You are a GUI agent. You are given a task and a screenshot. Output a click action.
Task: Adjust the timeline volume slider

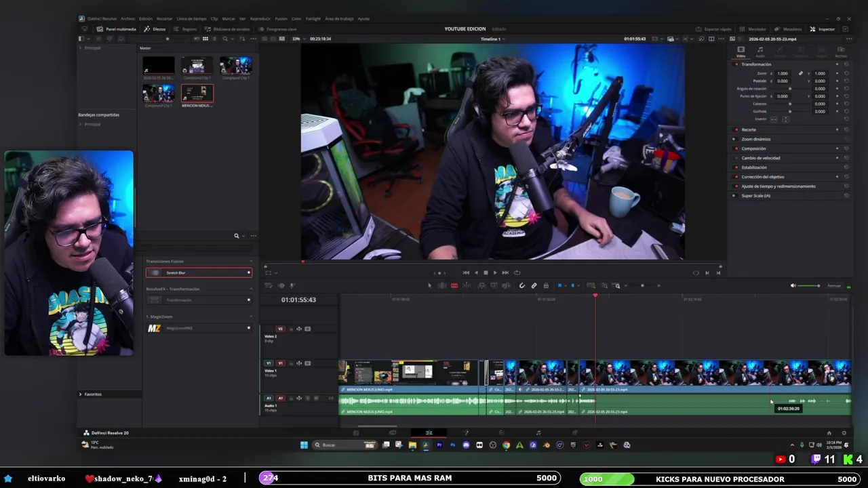tap(810, 285)
